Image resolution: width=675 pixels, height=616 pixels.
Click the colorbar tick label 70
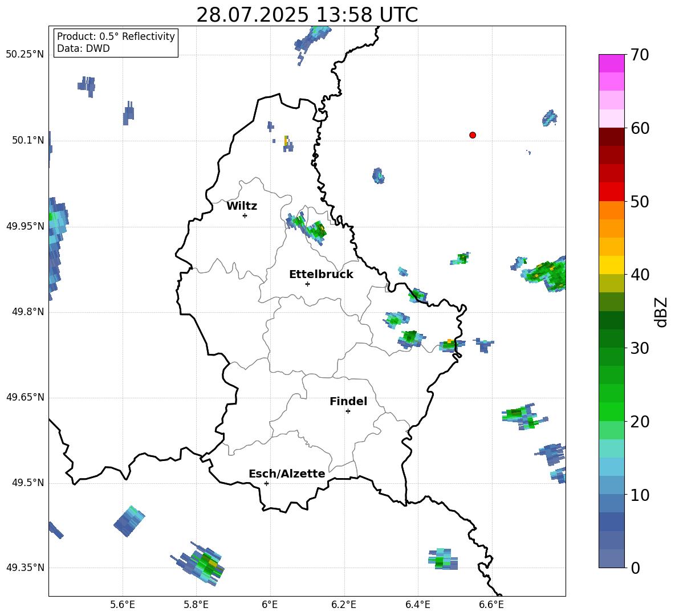[640, 55]
